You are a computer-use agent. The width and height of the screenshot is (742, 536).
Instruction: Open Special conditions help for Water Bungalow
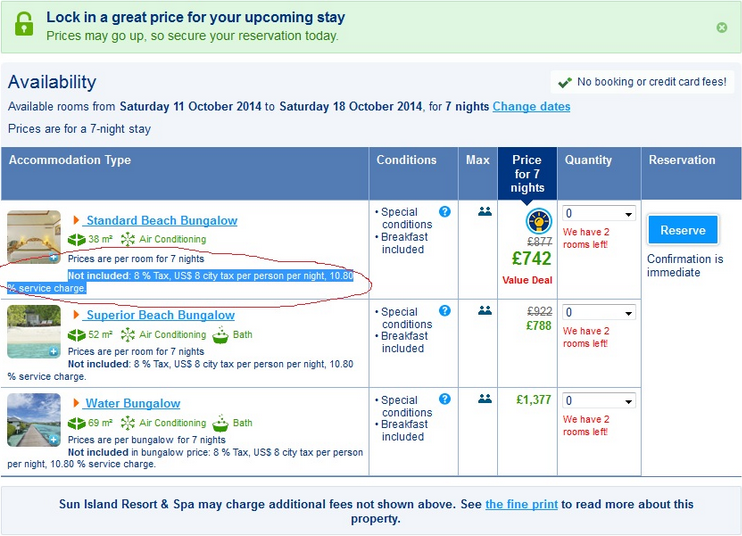coord(444,399)
